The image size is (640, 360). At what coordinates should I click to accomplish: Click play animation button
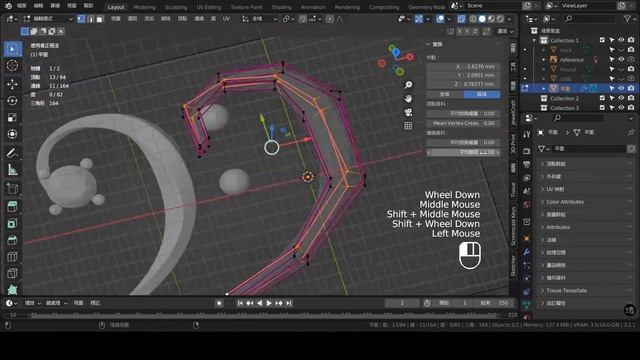(269, 303)
